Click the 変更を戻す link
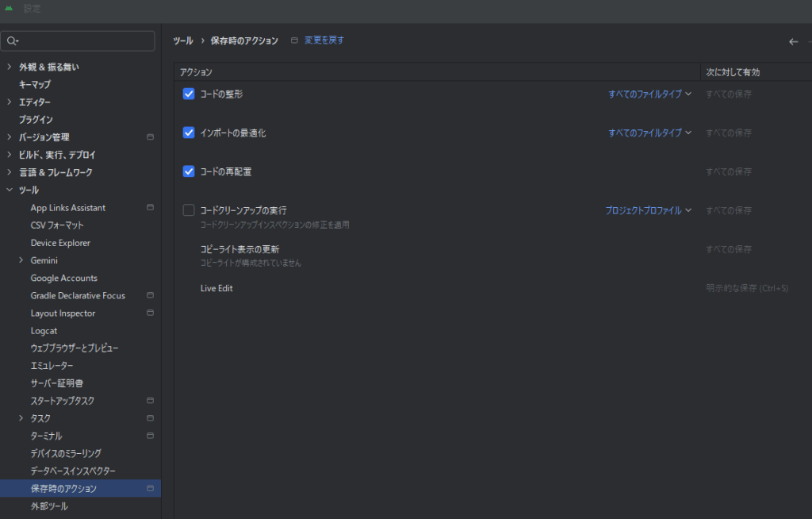This screenshot has height=519, width=812. click(324, 40)
